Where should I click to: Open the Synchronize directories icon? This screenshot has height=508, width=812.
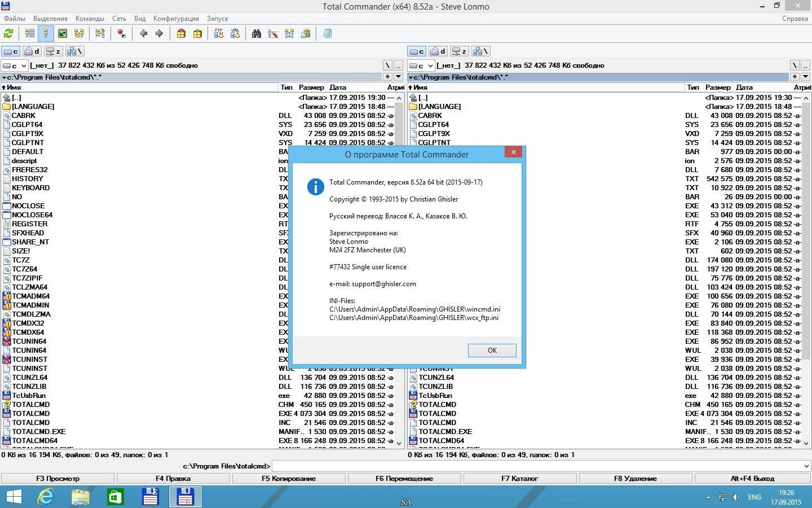(x=289, y=34)
